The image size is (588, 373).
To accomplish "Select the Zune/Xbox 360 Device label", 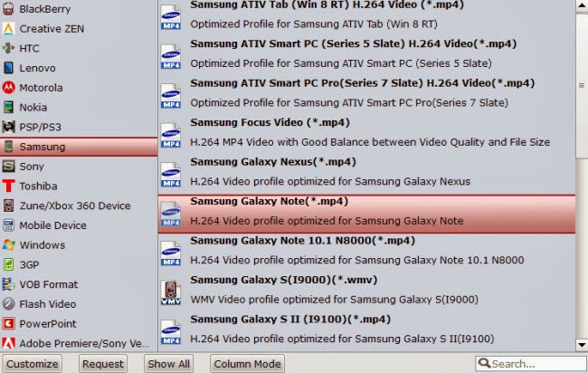I will pyautogui.click(x=75, y=206).
